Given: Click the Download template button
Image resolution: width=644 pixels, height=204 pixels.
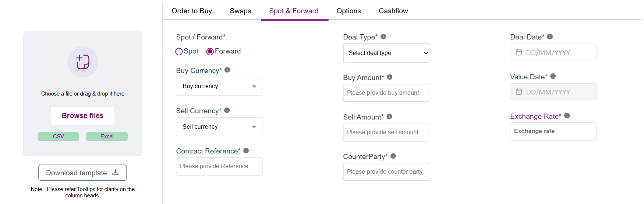Looking at the screenshot, I should click(82, 173).
